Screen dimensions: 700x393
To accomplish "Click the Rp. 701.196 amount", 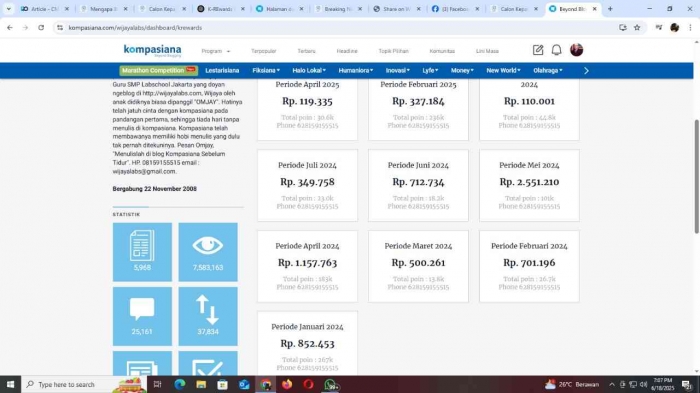I will (529, 263).
